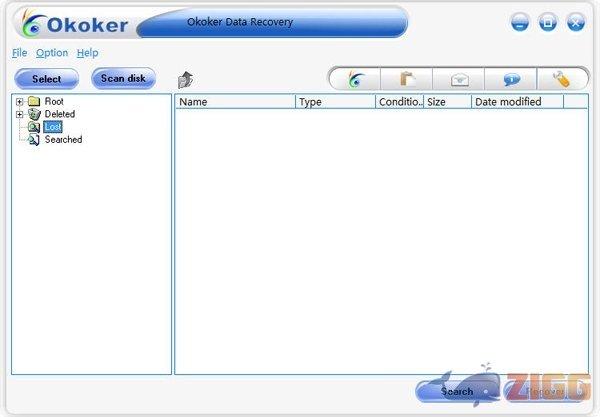The image size is (600, 417).
Task: Sort by the Condition column header
Action: (x=399, y=102)
